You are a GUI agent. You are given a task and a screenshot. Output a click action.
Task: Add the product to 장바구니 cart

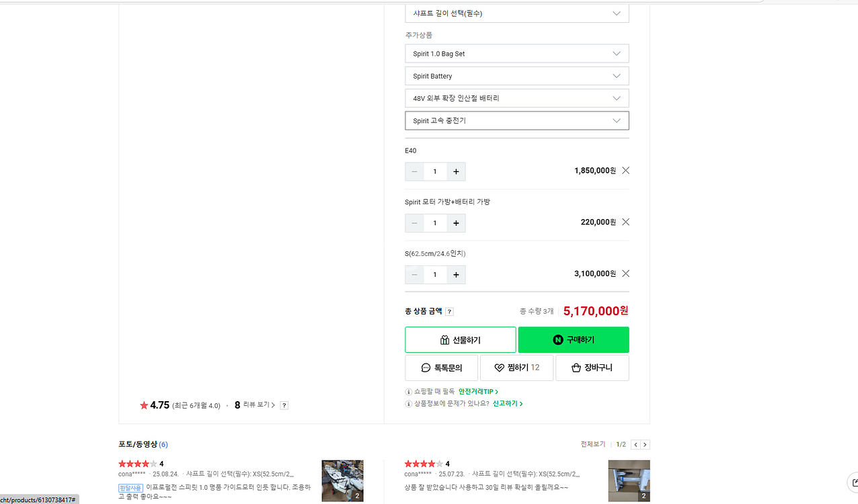(592, 367)
